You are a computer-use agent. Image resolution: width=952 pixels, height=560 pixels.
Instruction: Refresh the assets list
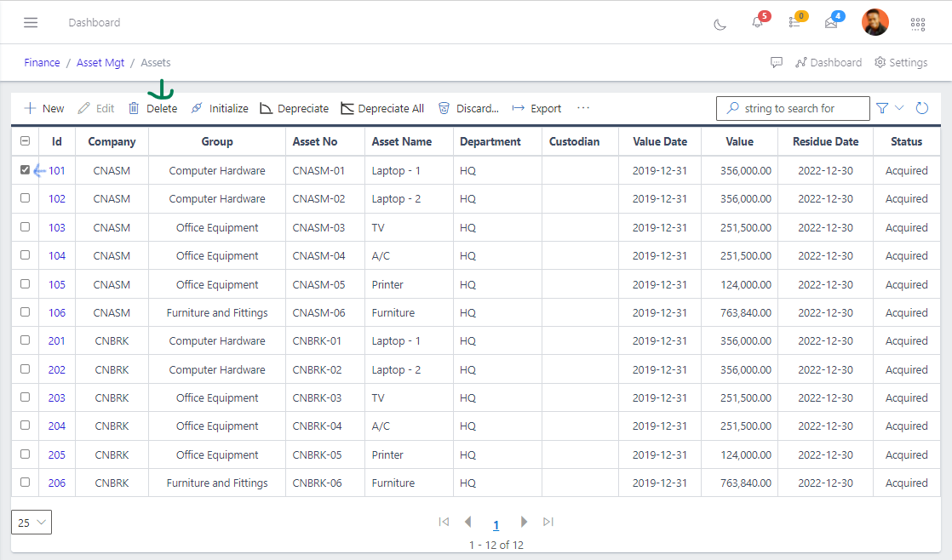[x=922, y=108]
